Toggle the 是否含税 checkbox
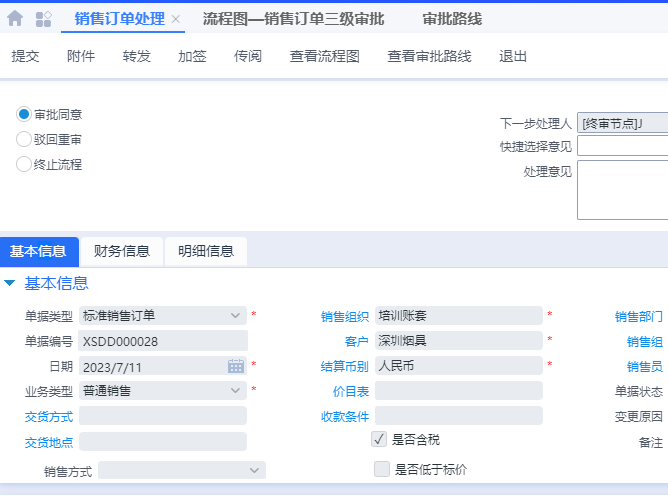 pyautogui.click(x=380, y=439)
